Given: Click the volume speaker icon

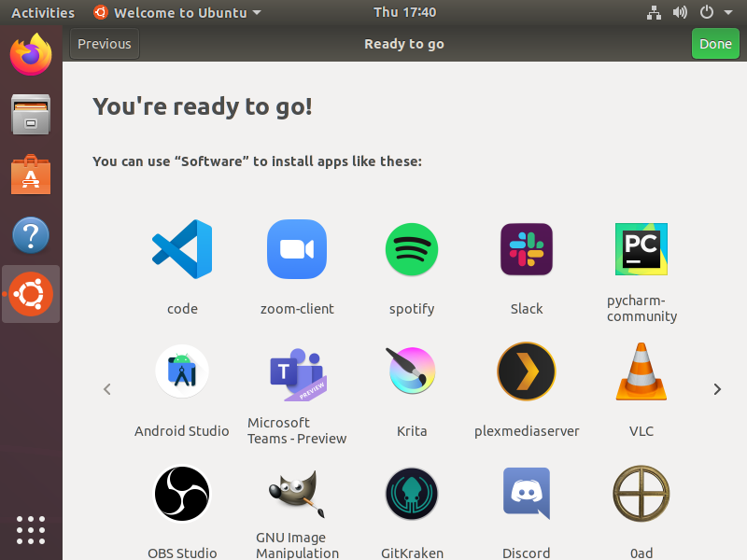Looking at the screenshot, I should (x=680, y=12).
